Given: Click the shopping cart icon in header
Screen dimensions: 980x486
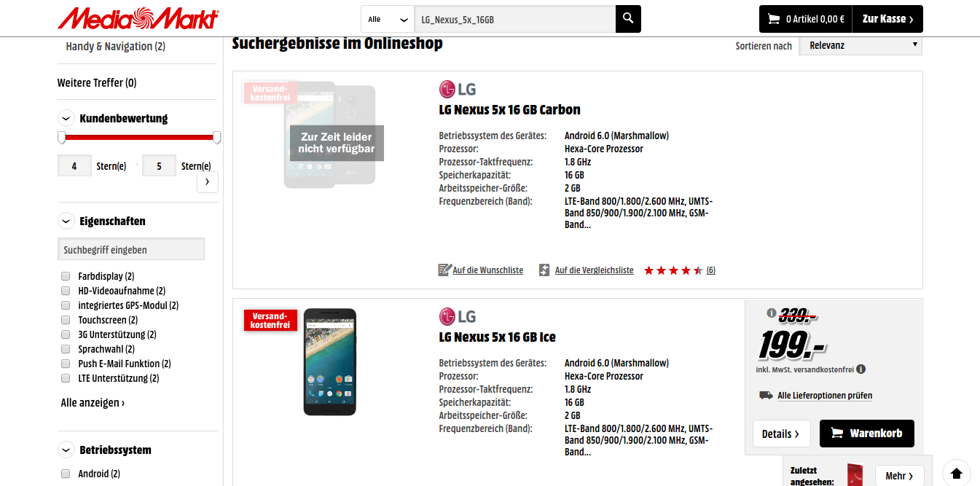Looking at the screenshot, I should click(x=772, y=19).
